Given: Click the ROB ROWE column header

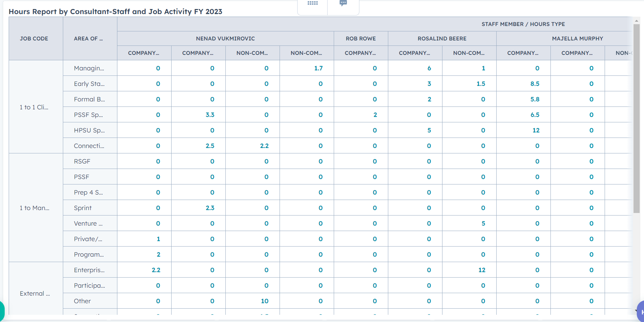Looking at the screenshot, I should click(x=361, y=39).
